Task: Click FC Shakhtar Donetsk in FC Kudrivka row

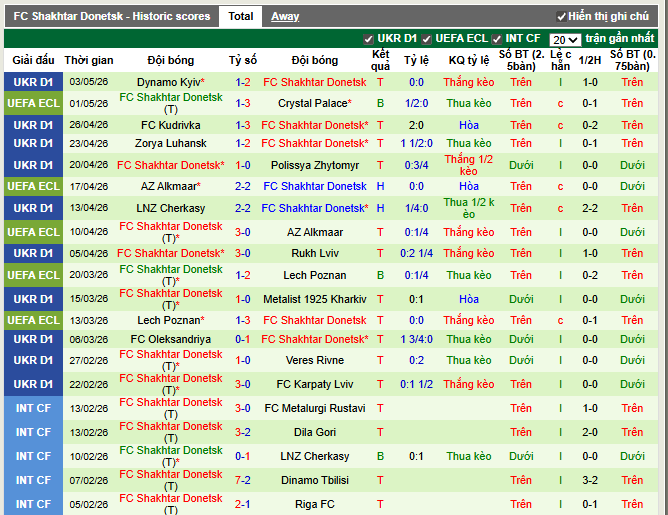Action: coord(315,125)
